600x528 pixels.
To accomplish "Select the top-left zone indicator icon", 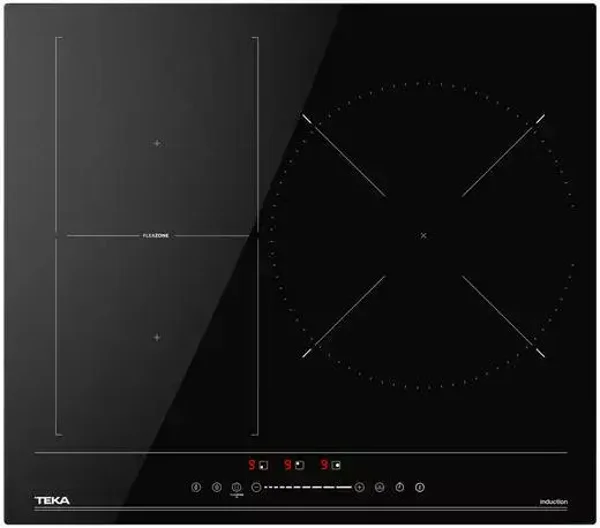I will pyautogui.click(x=300, y=465).
